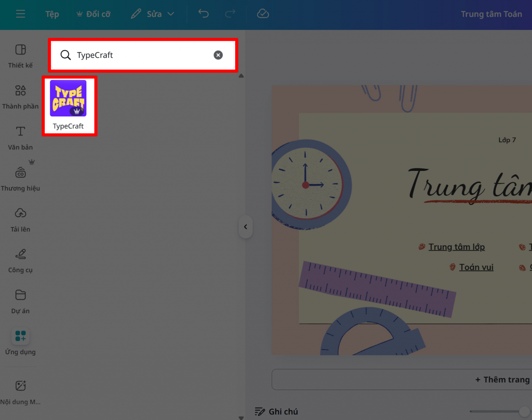The width and height of the screenshot is (532, 420).
Task: Click the Undo arrow icon
Action: [x=203, y=14]
